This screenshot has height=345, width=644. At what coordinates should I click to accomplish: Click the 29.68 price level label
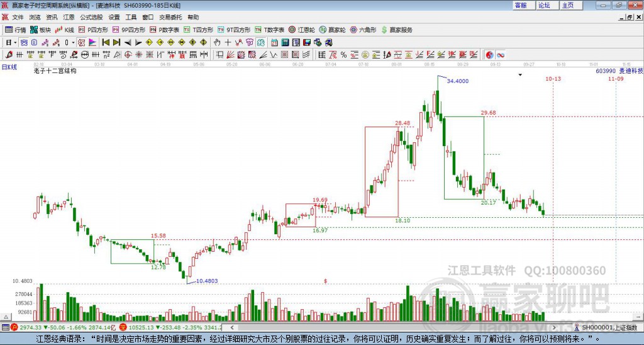pyautogui.click(x=488, y=113)
